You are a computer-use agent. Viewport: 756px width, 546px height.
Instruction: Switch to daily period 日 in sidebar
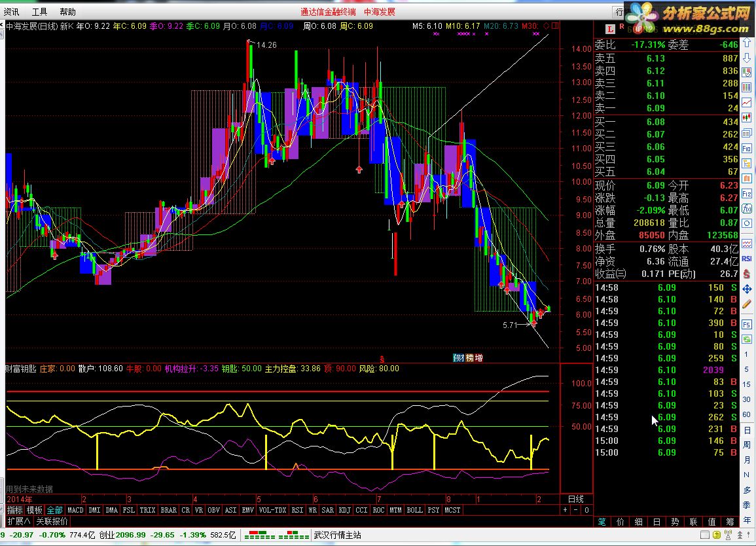tap(746, 429)
